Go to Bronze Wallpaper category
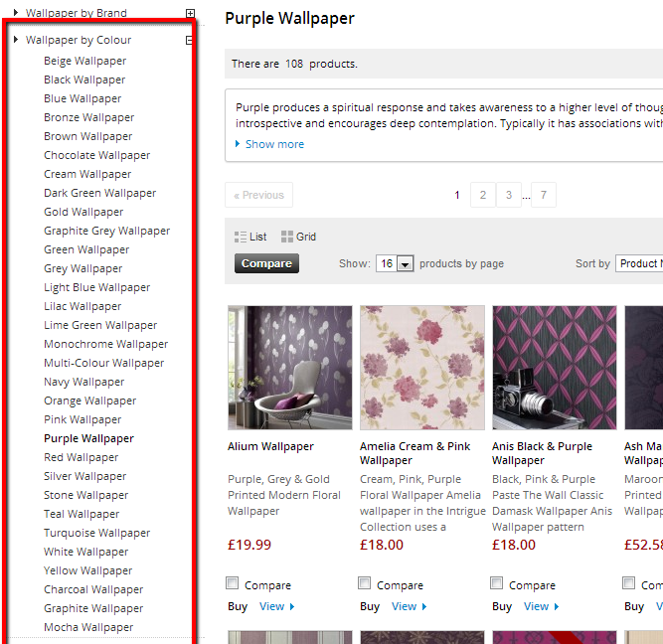 click(88, 117)
